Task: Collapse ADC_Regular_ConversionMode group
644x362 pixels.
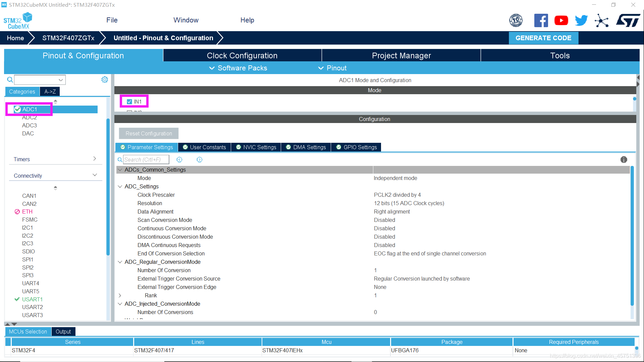Action: click(x=120, y=262)
